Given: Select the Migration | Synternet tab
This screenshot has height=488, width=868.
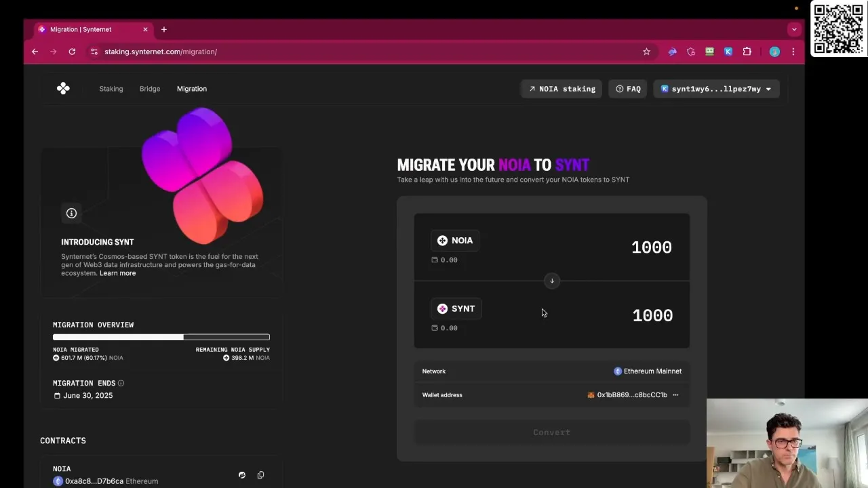Looking at the screenshot, I should [94, 29].
